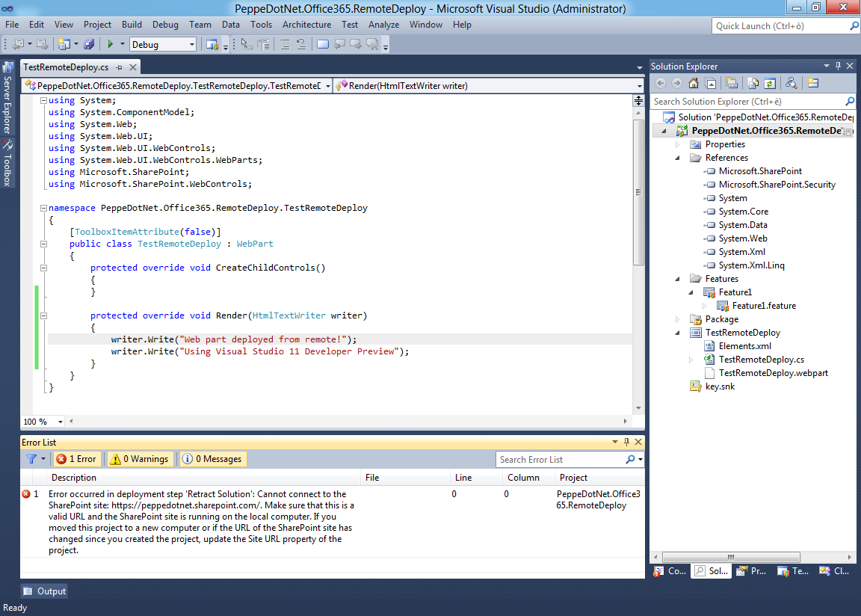Click the red error icon in row 1
861x616 pixels.
26,494
